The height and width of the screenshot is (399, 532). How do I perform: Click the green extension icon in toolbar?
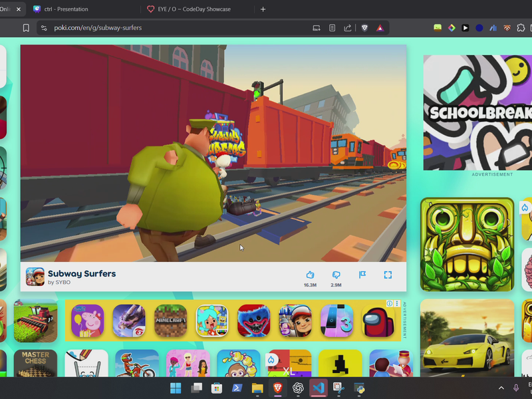[438, 28]
